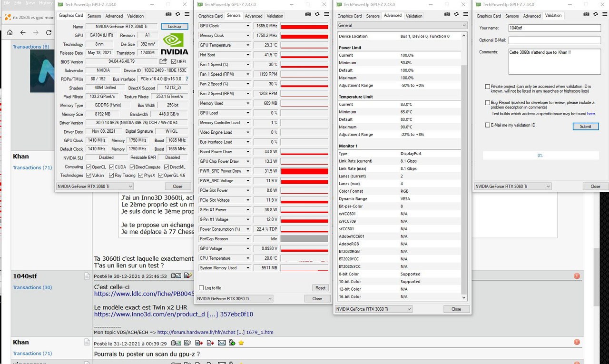
Task: Click red alert icon on Khan's 31-12-2021 post
Action: [577, 342]
